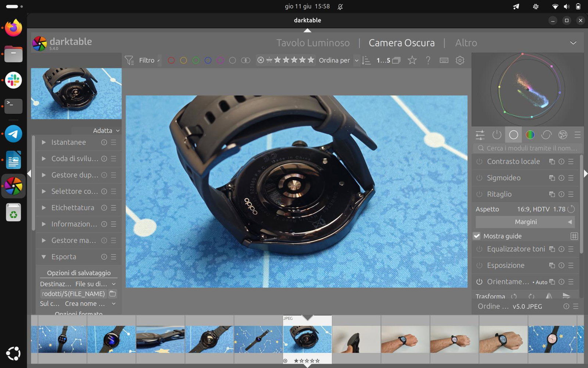This screenshot has width=588, height=368.
Task: Open quick access sliders panel icon
Action: [480, 135]
